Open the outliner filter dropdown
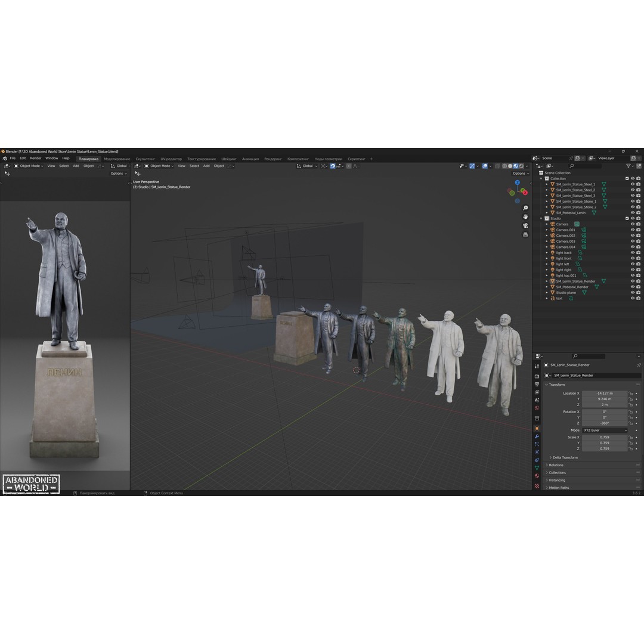This screenshot has height=644, width=644. [630, 166]
